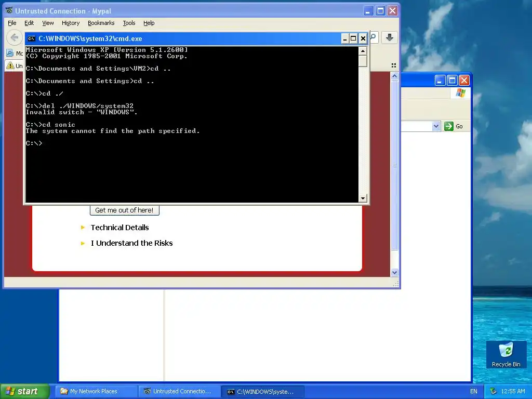
Task: Click the Mypal raccoon title bar icon
Action: 9,11
